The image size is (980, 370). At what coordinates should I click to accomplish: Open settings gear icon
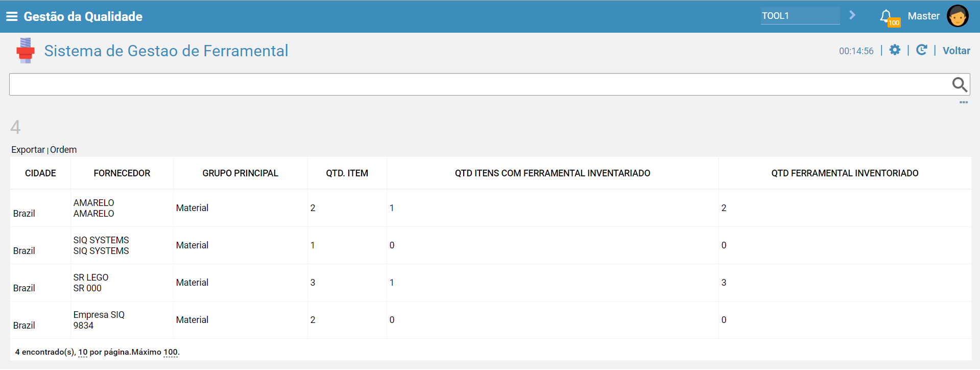click(x=895, y=50)
